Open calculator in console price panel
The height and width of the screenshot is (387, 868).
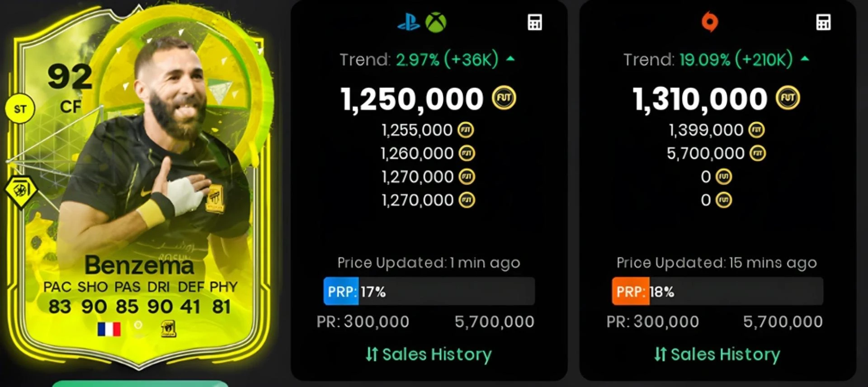[x=535, y=22]
